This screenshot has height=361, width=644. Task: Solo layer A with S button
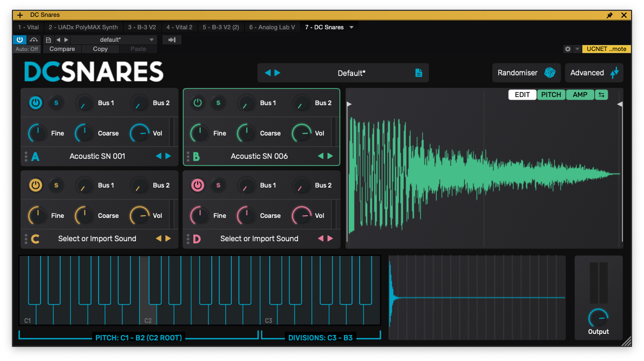tap(56, 103)
